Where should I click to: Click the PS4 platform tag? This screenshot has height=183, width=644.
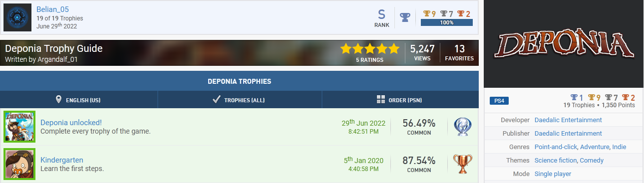coord(499,101)
